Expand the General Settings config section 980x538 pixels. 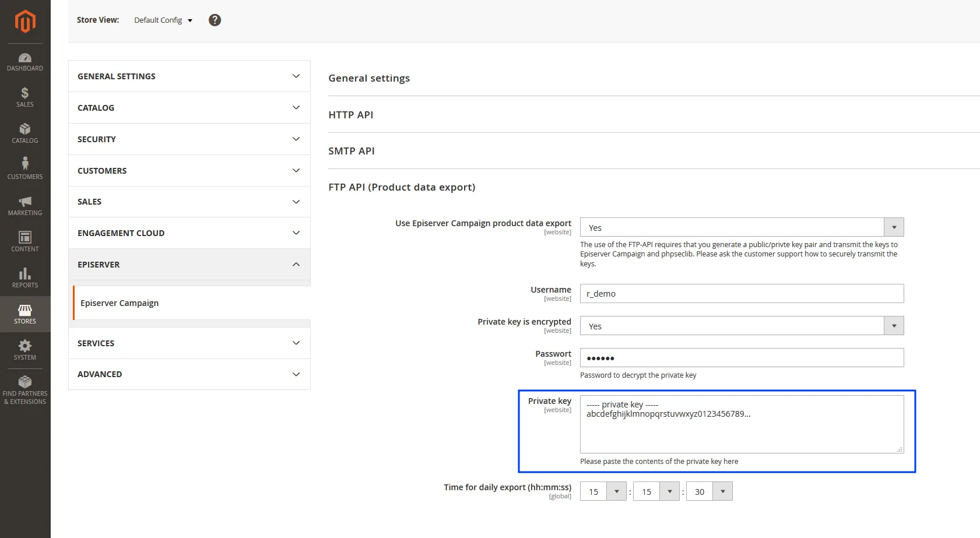pyautogui.click(x=189, y=76)
